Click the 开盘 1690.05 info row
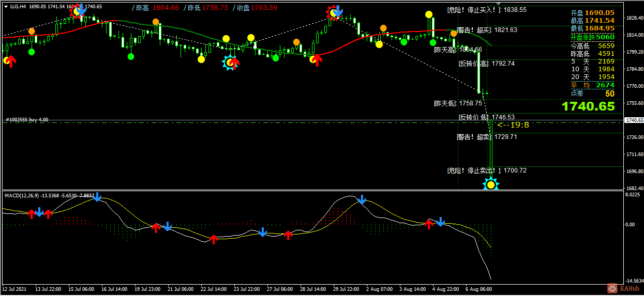The height and width of the screenshot is (296, 644). click(x=592, y=13)
